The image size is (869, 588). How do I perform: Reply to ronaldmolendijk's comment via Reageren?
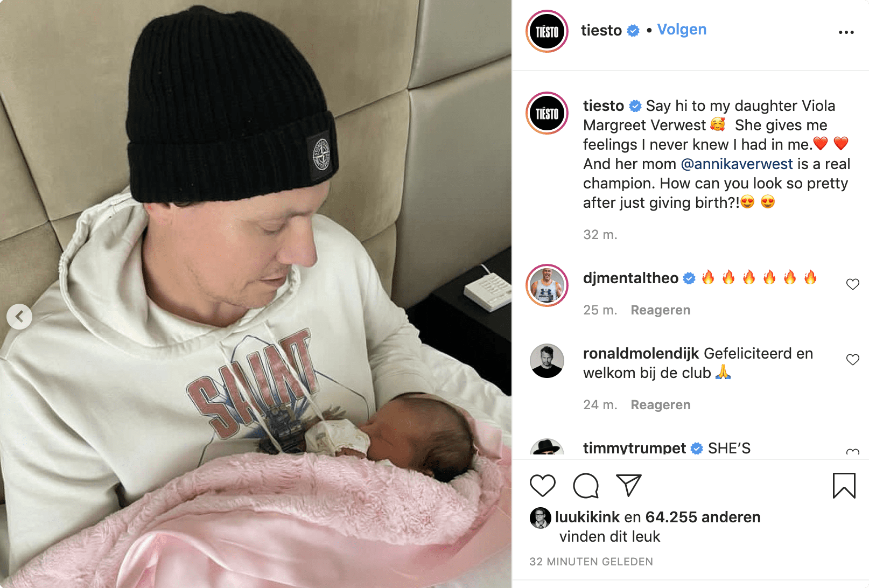tap(660, 405)
